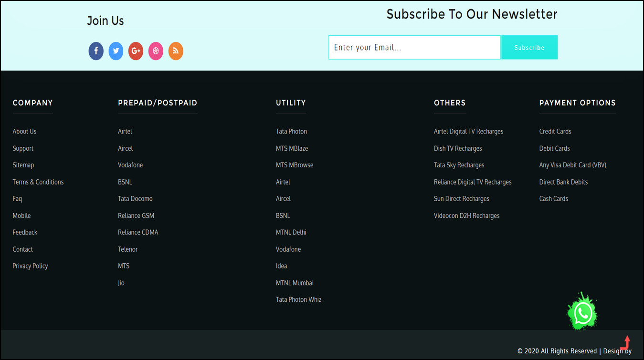
Task: Choose Reliance CDMA recharge link
Action: point(138,233)
